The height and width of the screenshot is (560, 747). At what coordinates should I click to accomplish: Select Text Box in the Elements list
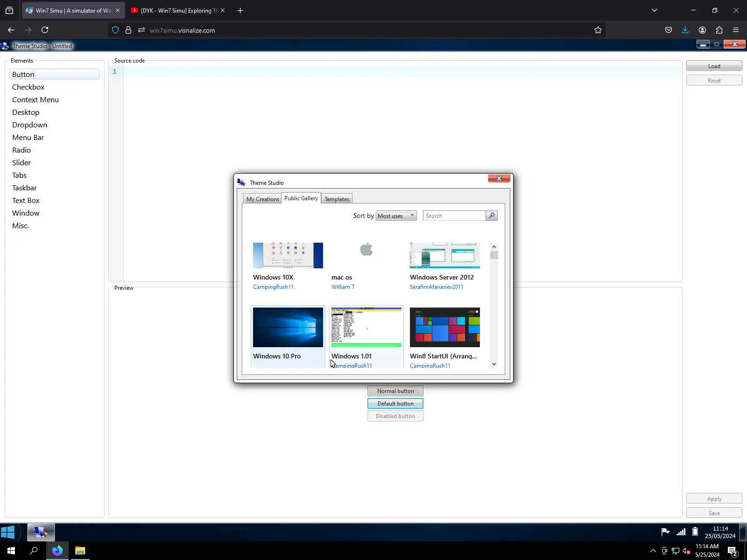[54, 200]
